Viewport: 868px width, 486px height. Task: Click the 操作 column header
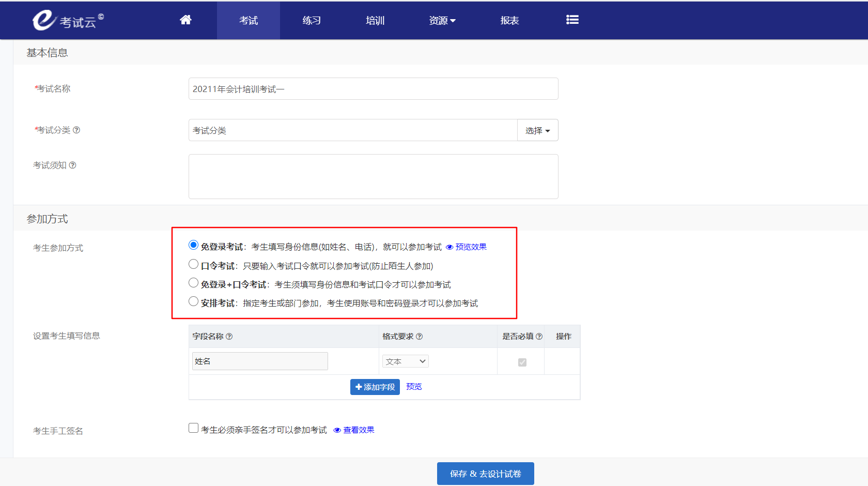(x=564, y=336)
